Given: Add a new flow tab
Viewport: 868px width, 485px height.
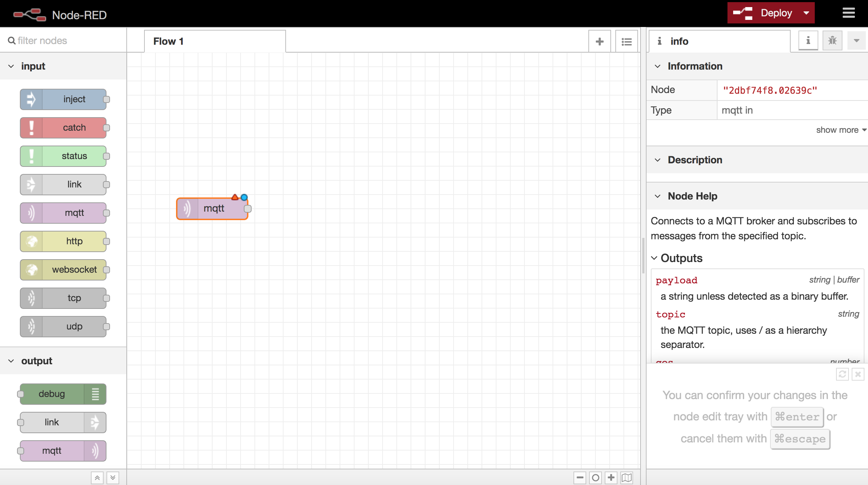Looking at the screenshot, I should pyautogui.click(x=600, y=41).
